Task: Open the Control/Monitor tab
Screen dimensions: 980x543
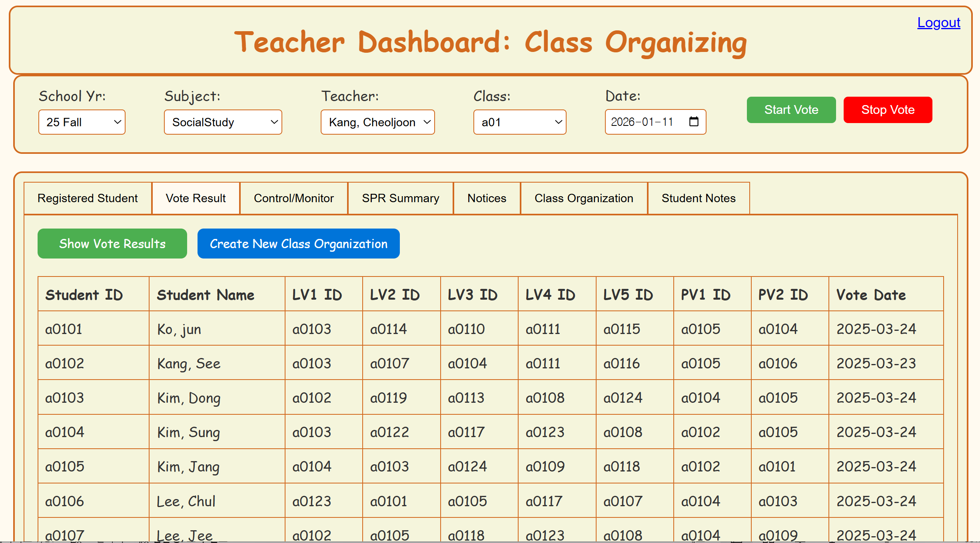Action: pyautogui.click(x=293, y=198)
